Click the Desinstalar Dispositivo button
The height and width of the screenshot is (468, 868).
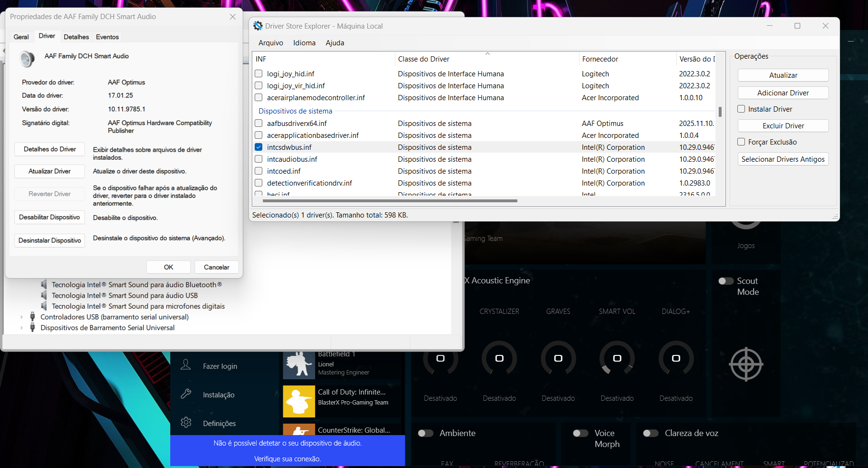pos(50,240)
